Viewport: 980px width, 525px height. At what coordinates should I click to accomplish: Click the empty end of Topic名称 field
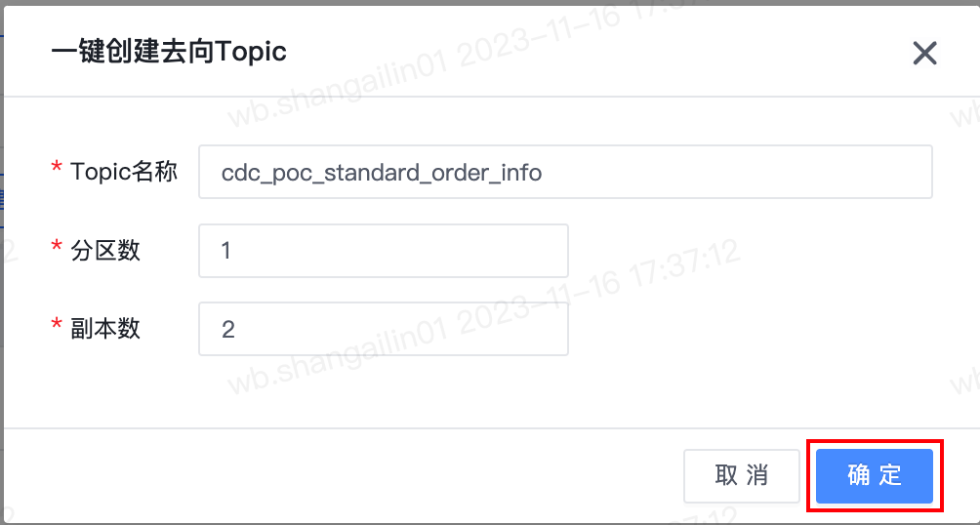point(738,172)
